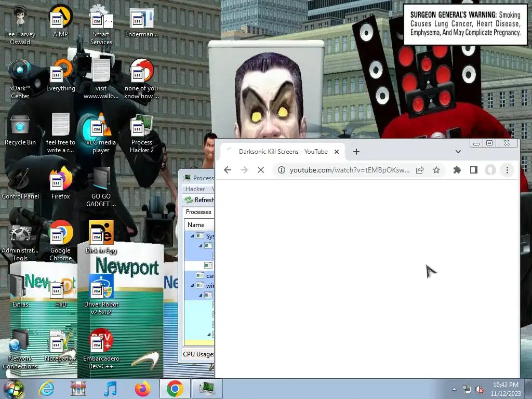532x399 pixels.
Task: Open Smart Services desktop shortcut
Action: (x=101, y=25)
